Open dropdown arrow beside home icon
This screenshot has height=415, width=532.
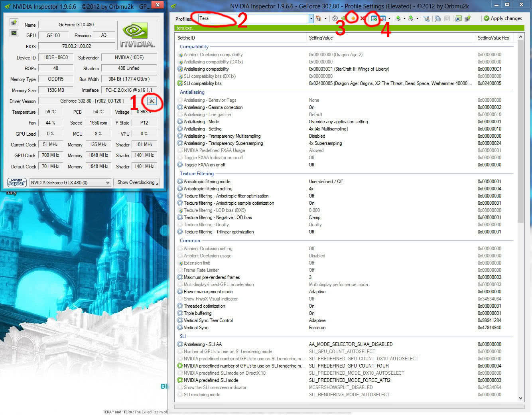325,18
